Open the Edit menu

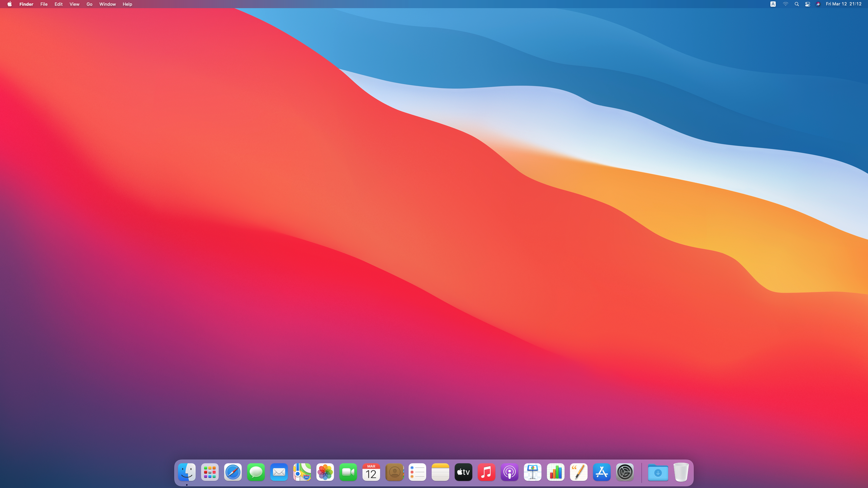click(58, 4)
